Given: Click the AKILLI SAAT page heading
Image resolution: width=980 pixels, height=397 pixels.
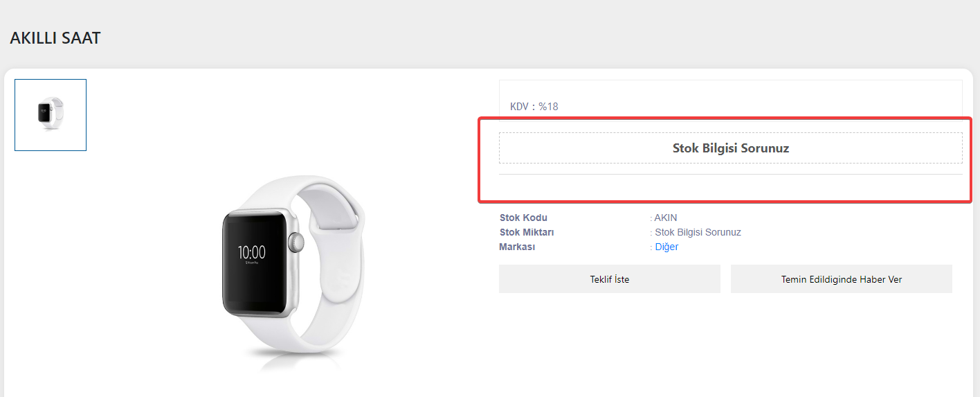Looking at the screenshot, I should pos(55,38).
